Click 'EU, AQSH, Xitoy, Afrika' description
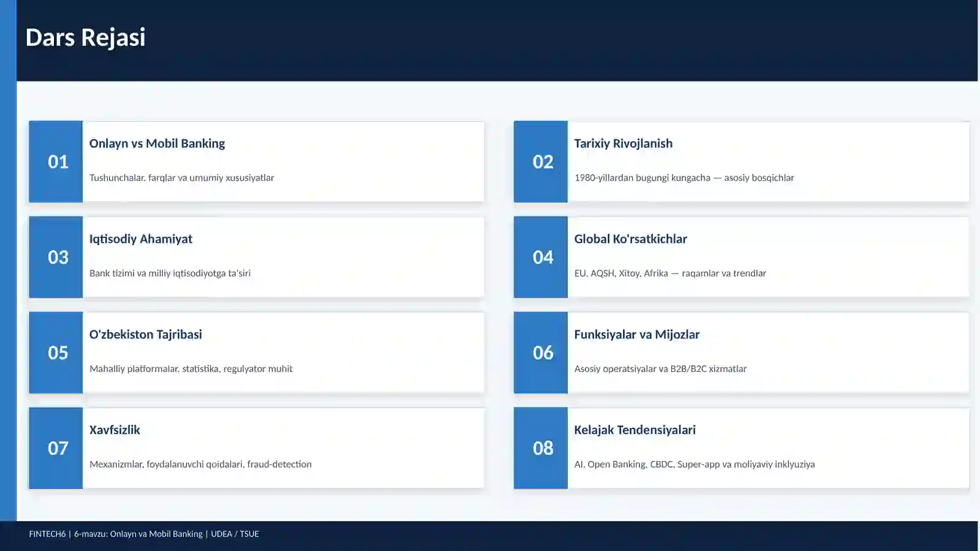The width and height of the screenshot is (980, 551). (x=670, y=273)
